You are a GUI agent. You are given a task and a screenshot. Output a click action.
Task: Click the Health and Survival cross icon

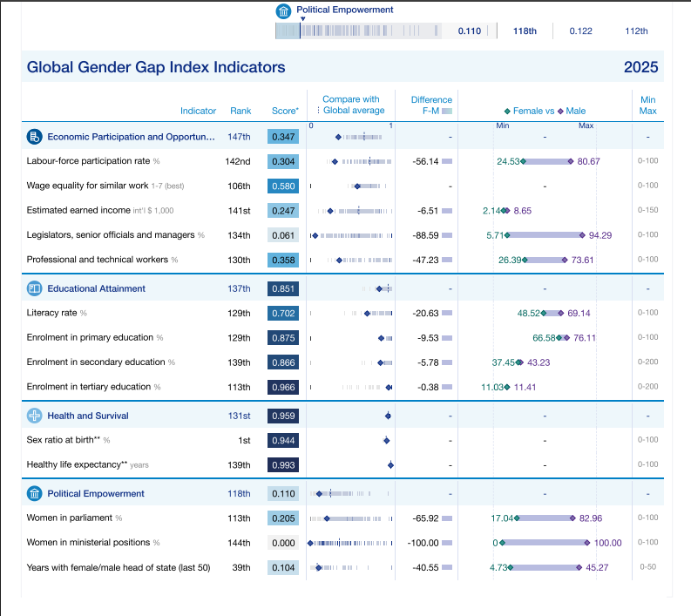tap(35, 416)
